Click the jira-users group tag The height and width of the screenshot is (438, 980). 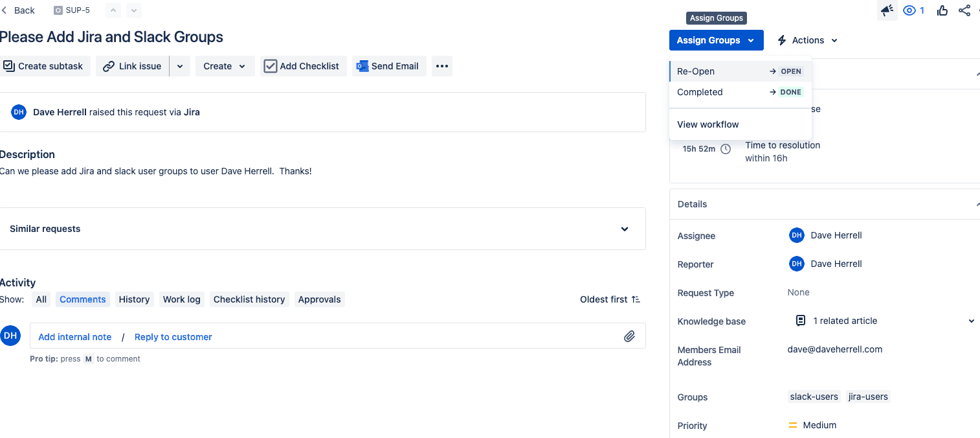point(868,397)
